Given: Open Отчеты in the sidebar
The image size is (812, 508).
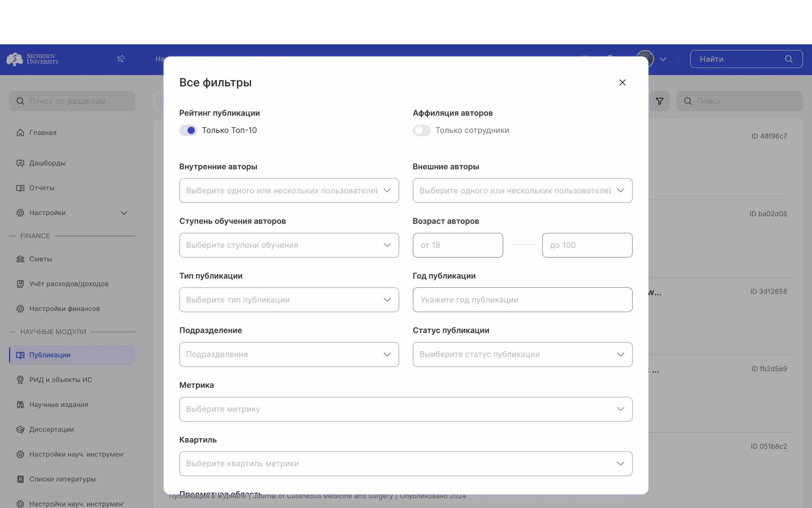Looking at the screenshot, I should point(72,188).
